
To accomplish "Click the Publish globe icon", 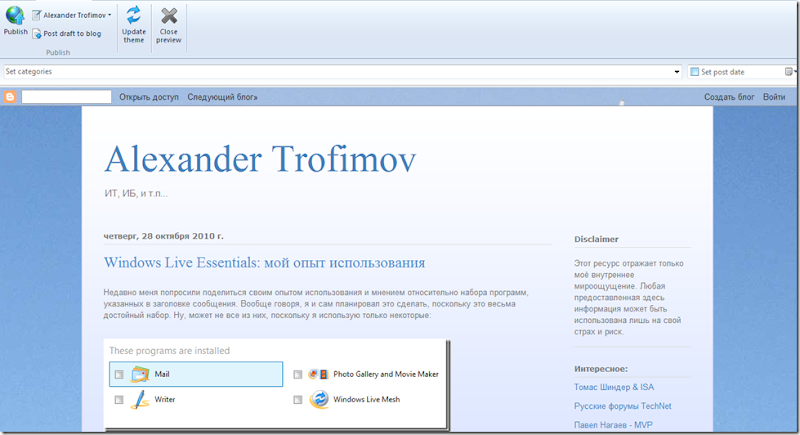I will [x=15, y=15].
